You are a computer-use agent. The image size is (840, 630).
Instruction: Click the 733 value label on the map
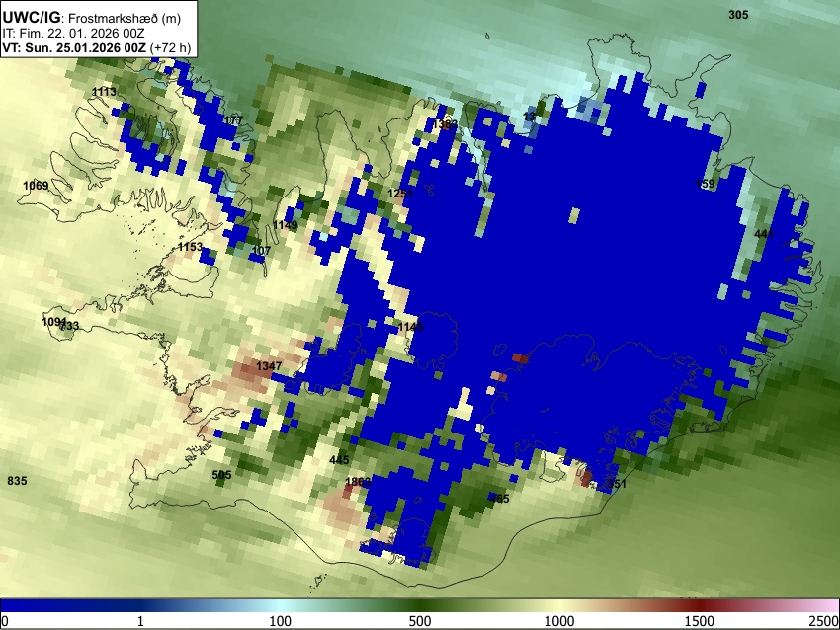69,326
